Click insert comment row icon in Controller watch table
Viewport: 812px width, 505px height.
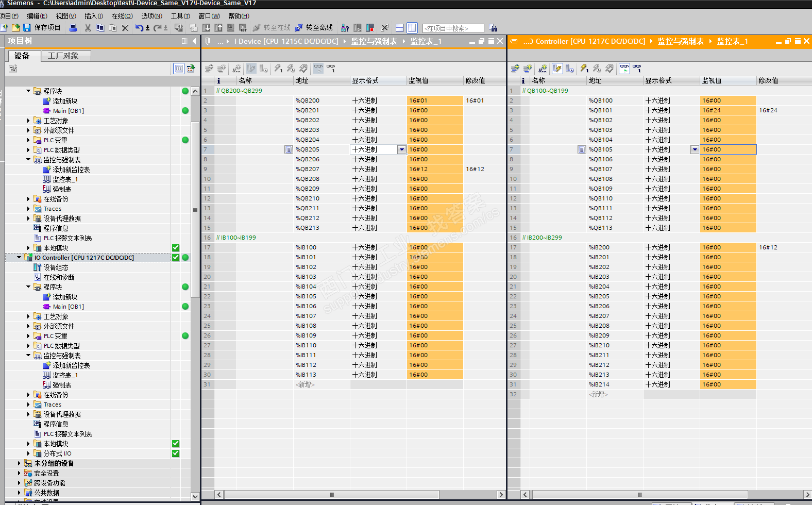point(543,68)
